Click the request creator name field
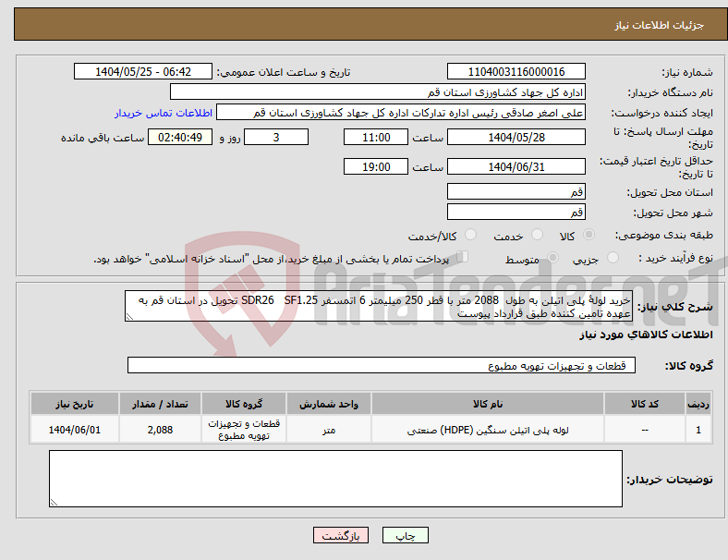The image size is (728, 560). point(401,113)
